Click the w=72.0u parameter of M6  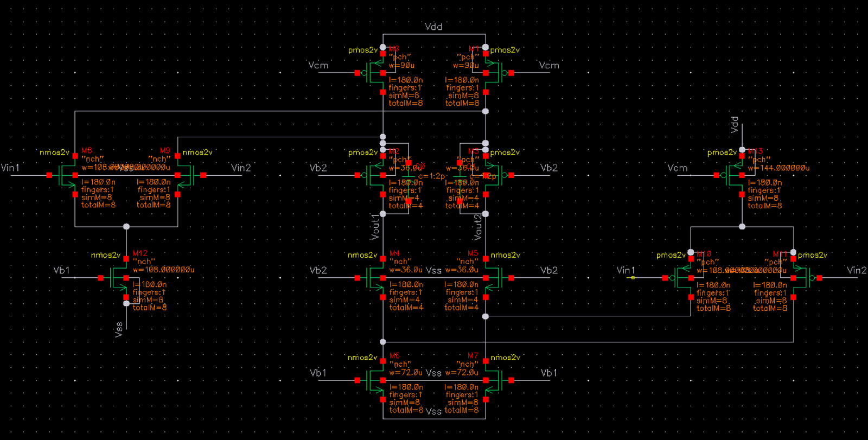[x=406, y=372]
